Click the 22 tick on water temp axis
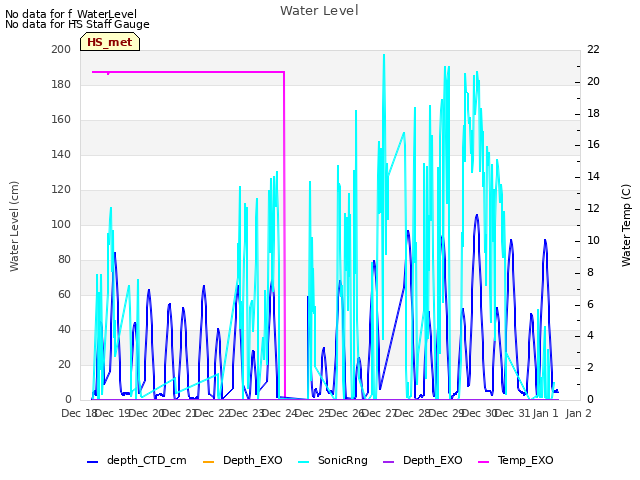Screen dimensions: 640x480 [x=593, y=49]
